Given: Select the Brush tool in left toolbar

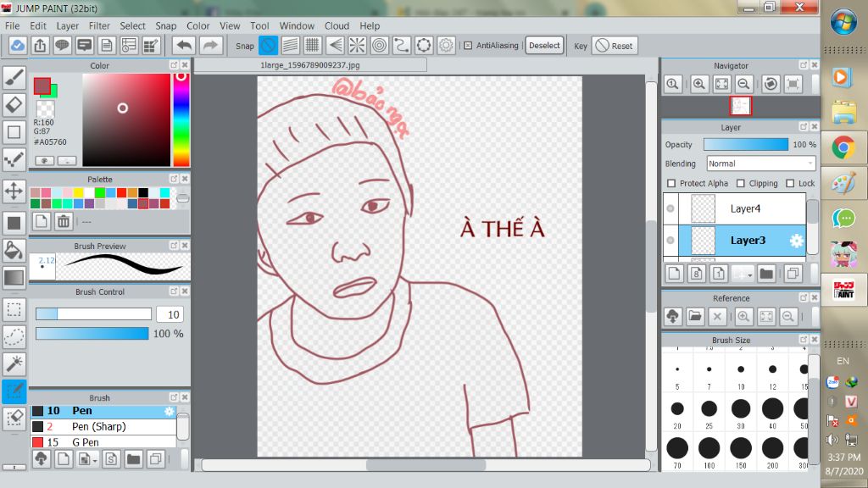Looking at the screenshot, I should pyautogui.click(x=14, y=78).
